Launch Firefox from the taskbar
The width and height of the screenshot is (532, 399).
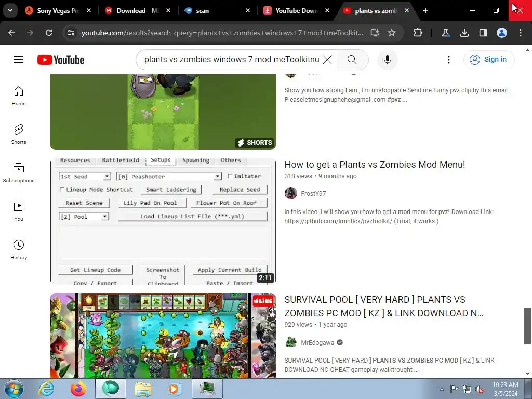78,389
